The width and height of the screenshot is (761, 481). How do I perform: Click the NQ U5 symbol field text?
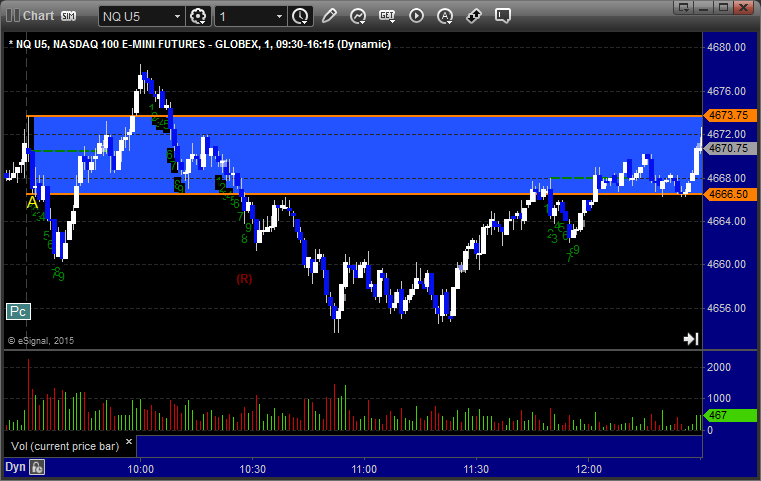[x=121, y=17]
